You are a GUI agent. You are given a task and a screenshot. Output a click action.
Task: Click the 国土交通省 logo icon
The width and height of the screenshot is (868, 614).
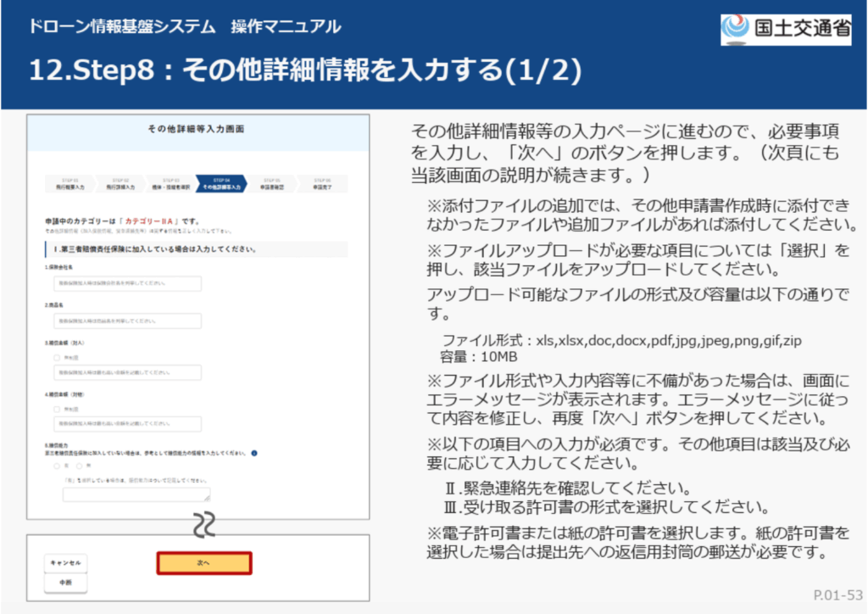(734, 29)
